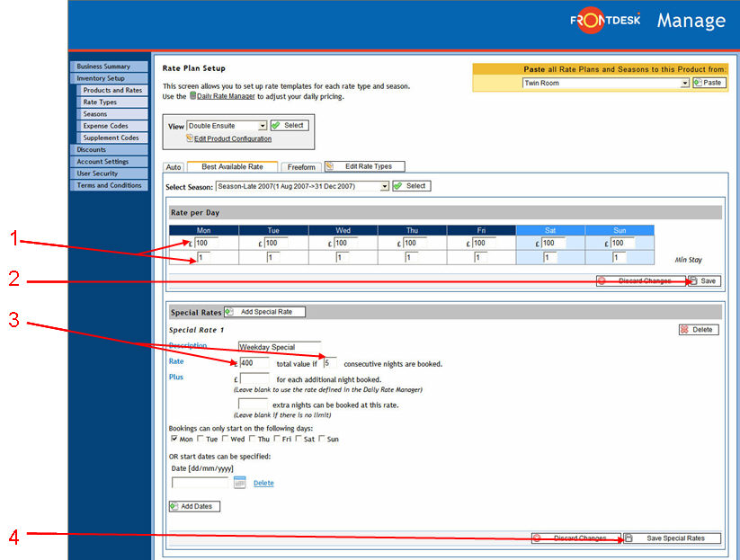Open Rate Types in the sidebar
The height and width of the screenshot is (560, 740).
tap(100, 102)
